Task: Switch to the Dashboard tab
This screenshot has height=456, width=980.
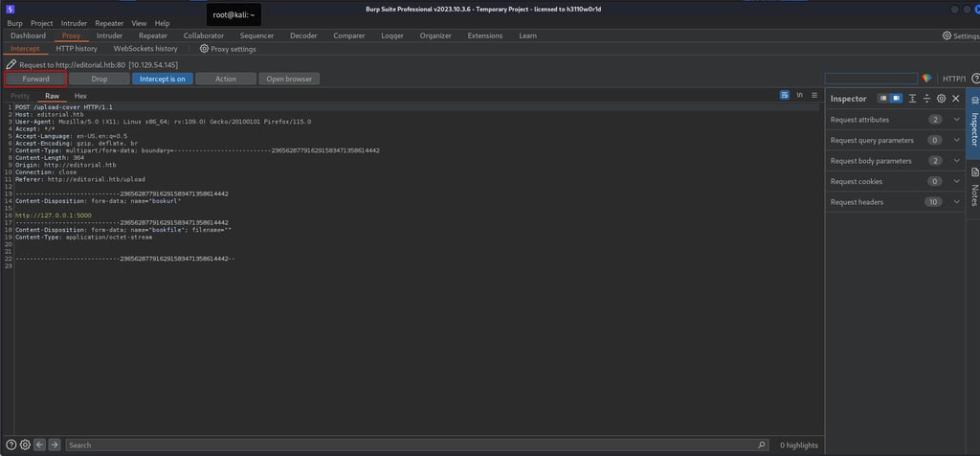Action: pos(28,35)
